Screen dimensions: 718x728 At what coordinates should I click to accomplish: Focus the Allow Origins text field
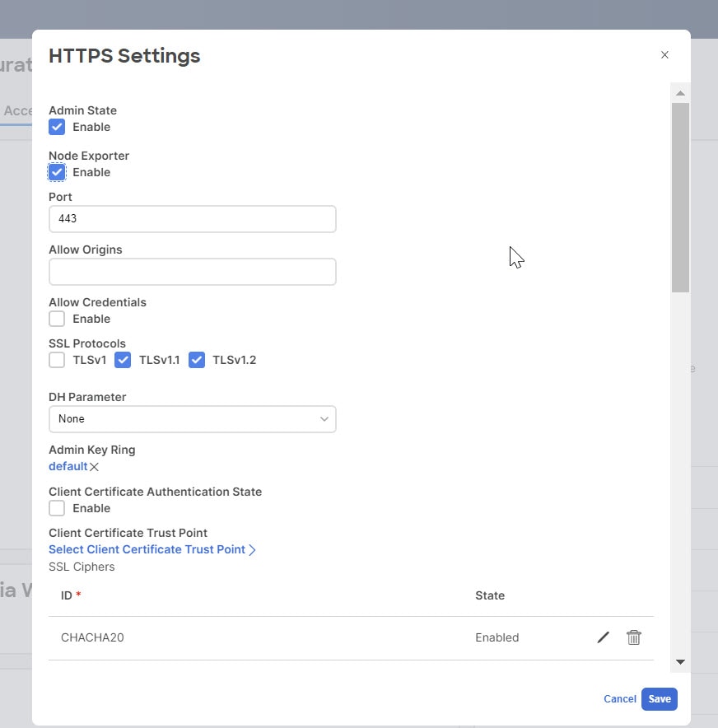pyautogui.click(x=192, y=272)
